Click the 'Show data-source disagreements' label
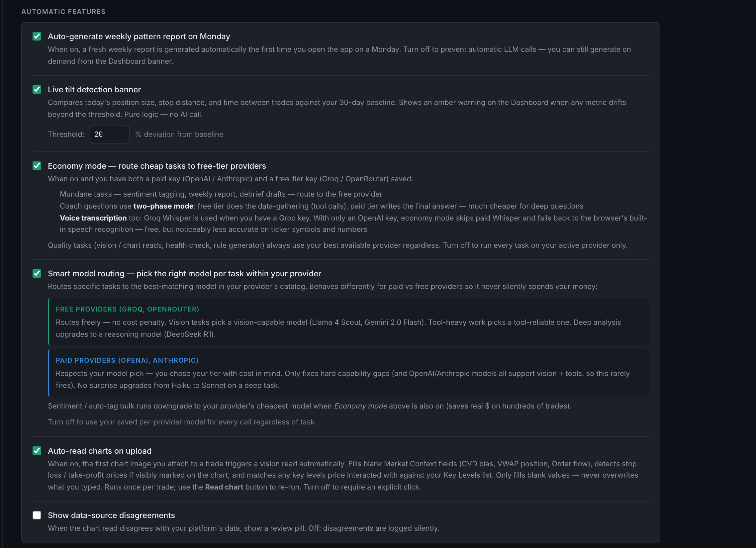The height and width of the screenshot is (548, 756). [111, 515]
